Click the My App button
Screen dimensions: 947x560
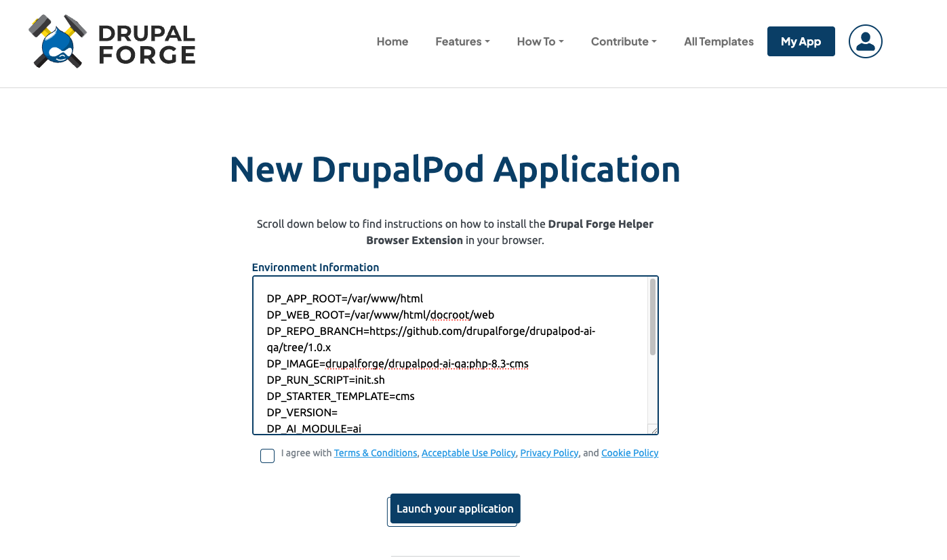801,41
